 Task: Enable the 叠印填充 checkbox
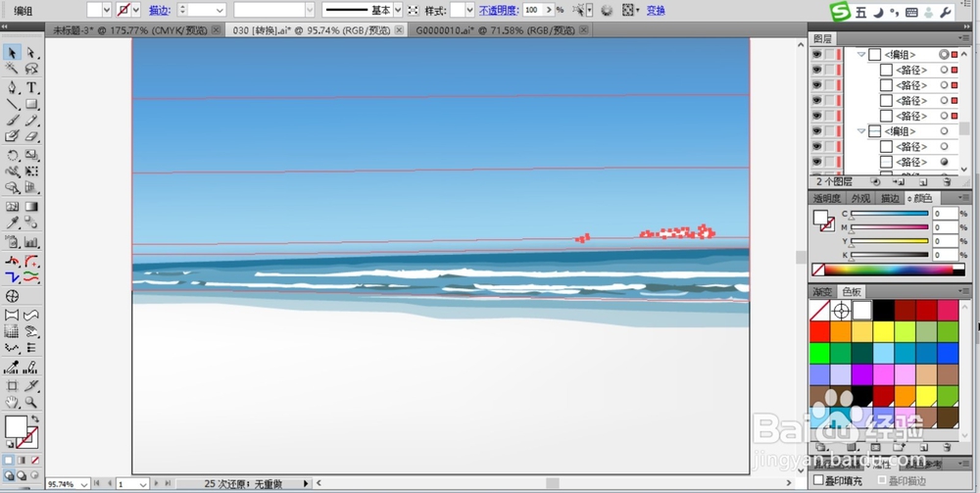[818, 480]
